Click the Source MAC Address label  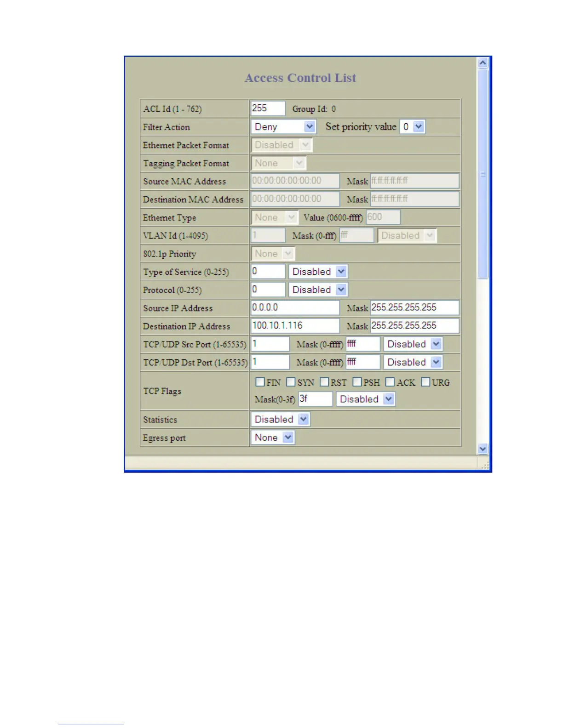(x=184, y=182)
